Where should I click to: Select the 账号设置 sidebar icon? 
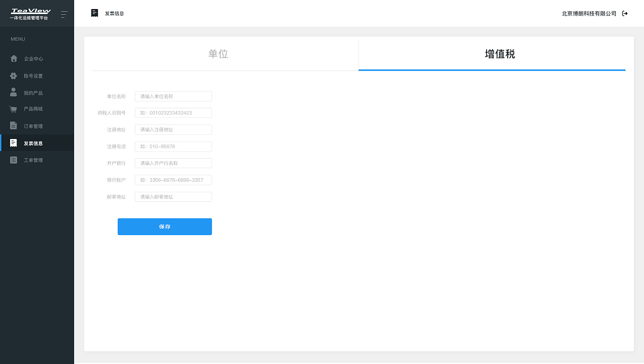tap(14, 76)
